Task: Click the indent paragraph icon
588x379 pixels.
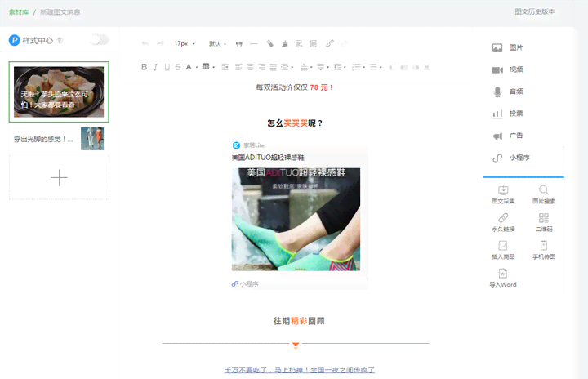Action: click(225, 67)
